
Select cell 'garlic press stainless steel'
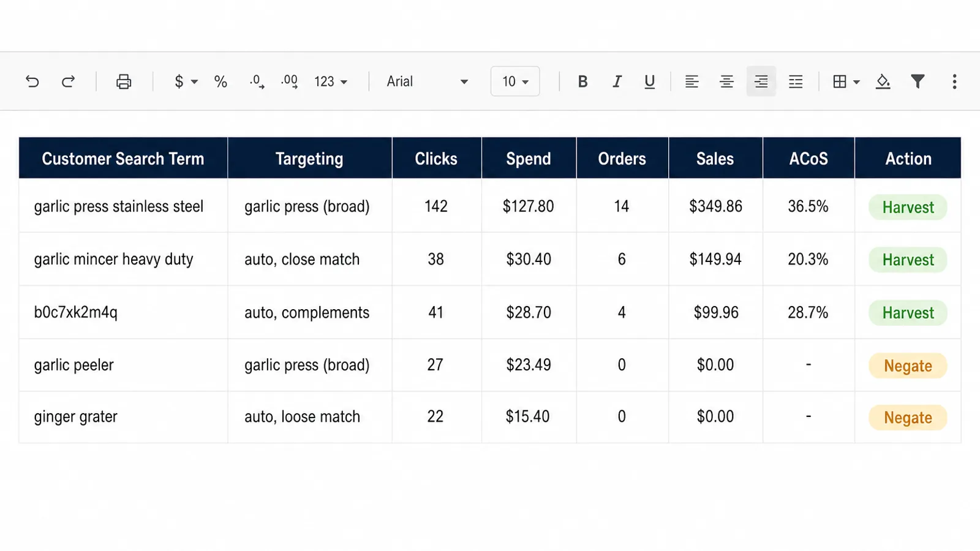(123, 206)
